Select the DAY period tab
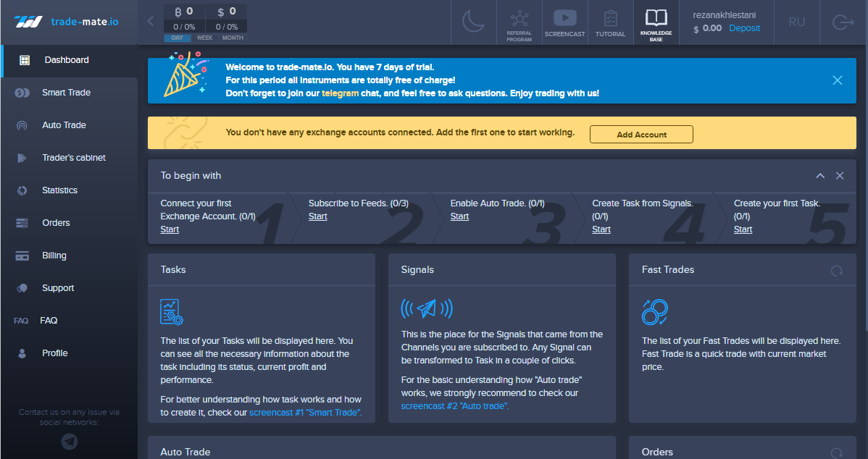Image resolution: width=868 pixels, height=459 pixels. [177, 38]
